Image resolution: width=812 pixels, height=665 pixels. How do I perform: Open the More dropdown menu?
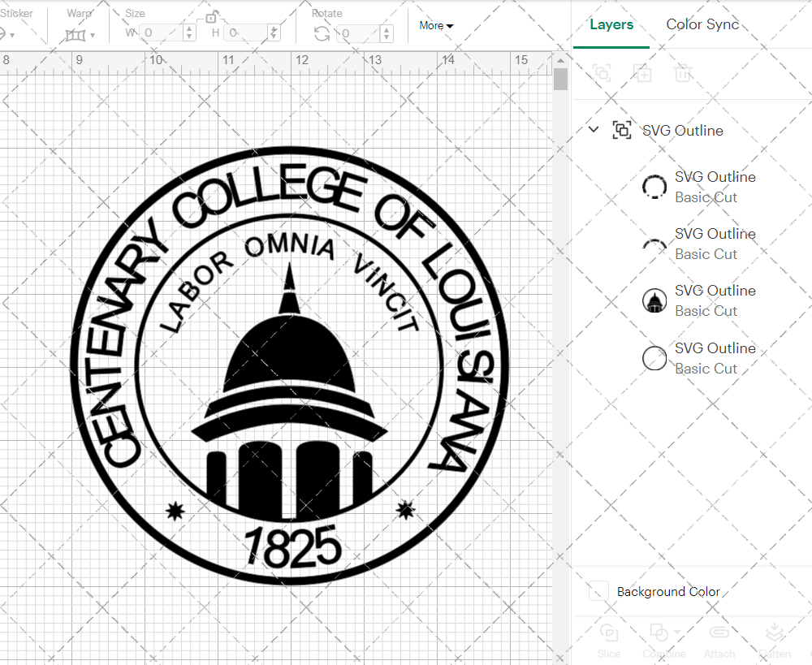436,25
